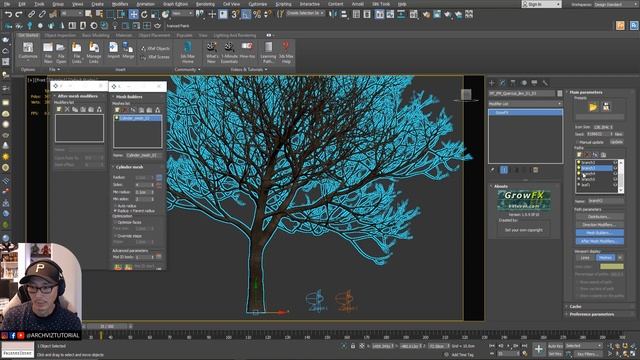Delete path with red X icon
This screenshot has width=640, height=360.
(587, 155)
